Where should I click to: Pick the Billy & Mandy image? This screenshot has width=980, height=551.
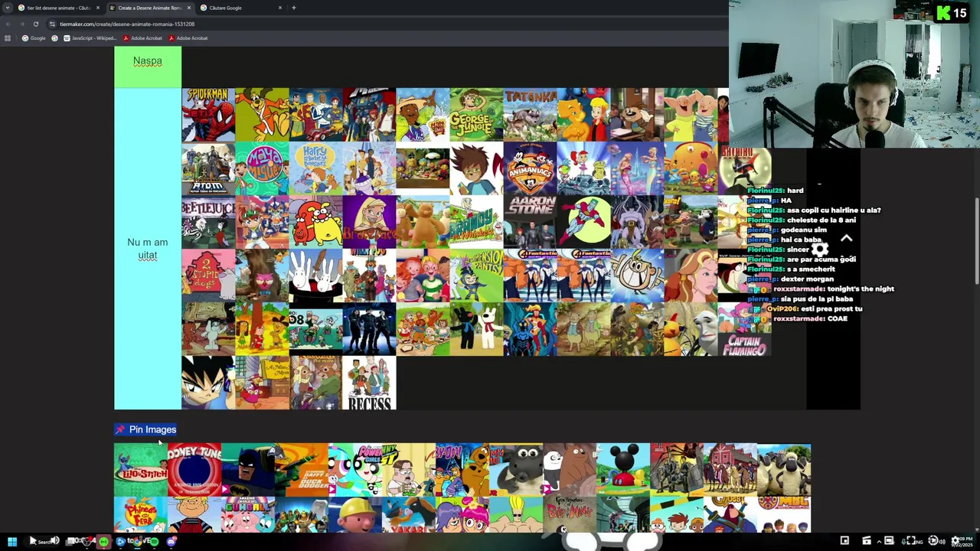[570, 514]
